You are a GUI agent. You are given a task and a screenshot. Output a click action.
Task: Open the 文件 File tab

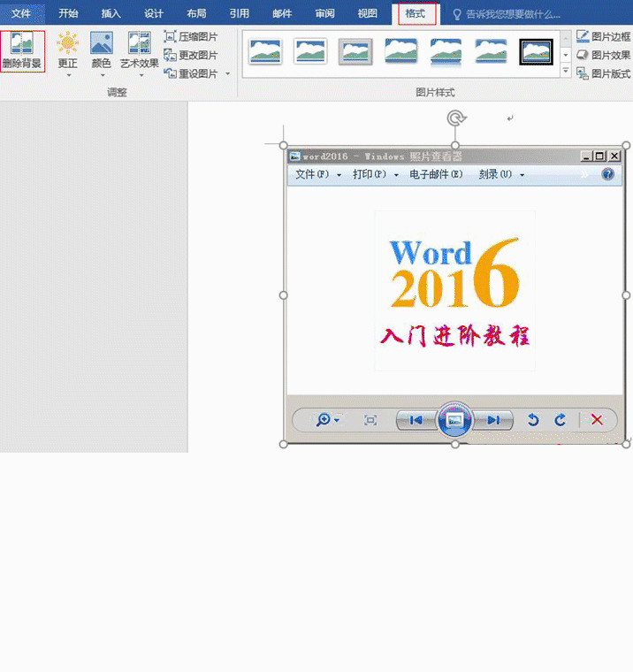(x=21, y=14)
